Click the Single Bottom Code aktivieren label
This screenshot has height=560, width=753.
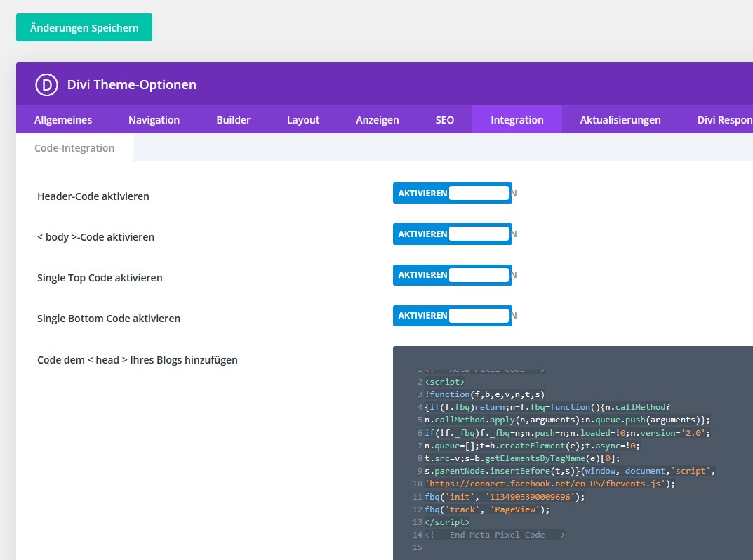pyautogui.click(x=109, y=319)
